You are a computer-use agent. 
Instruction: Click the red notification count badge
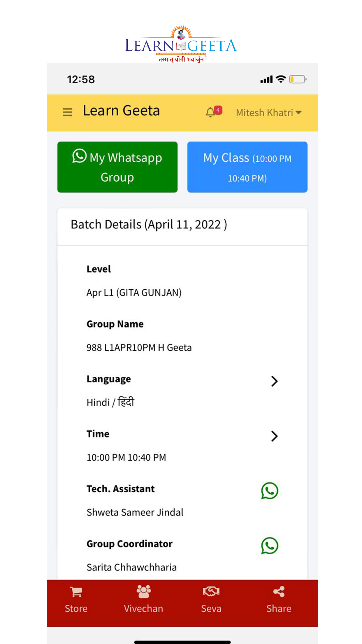(218, 110)
